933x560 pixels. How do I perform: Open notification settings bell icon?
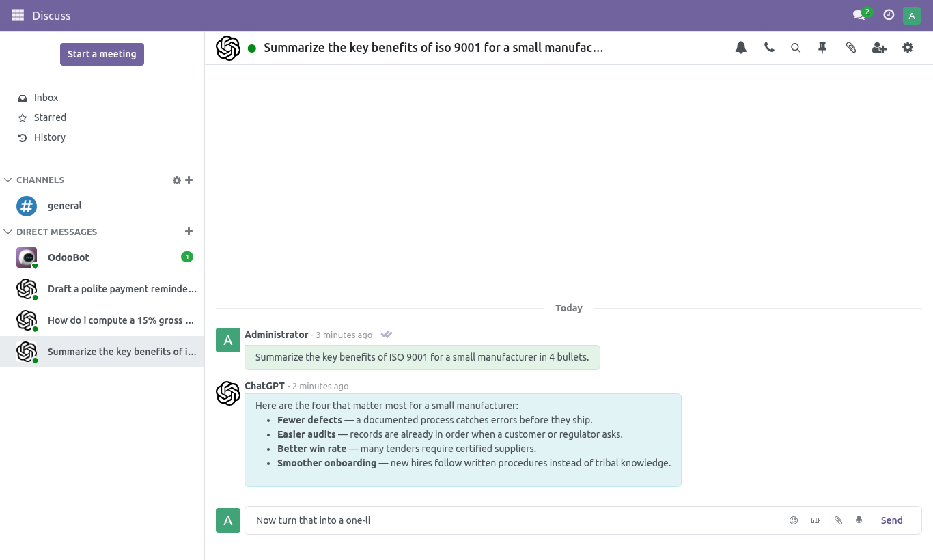coord(741,48)
